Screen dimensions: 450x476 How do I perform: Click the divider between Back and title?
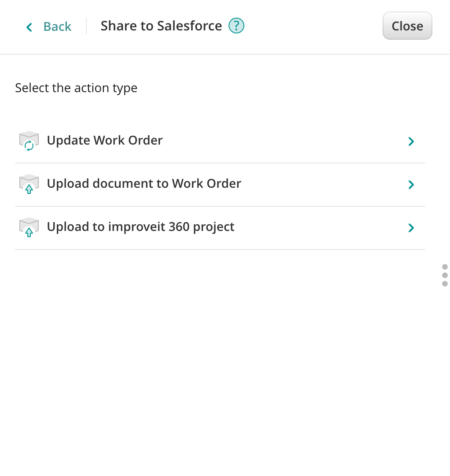(86, 26)
